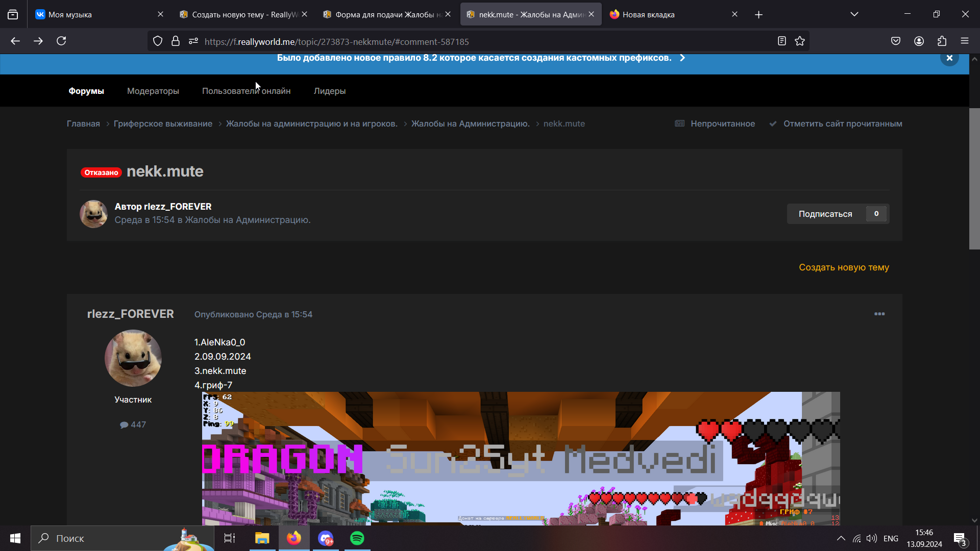The width and height of the screenshot is (980, 551).
Task: Go to Гриферское выживание breadcrumb
Action: [163, 123]
